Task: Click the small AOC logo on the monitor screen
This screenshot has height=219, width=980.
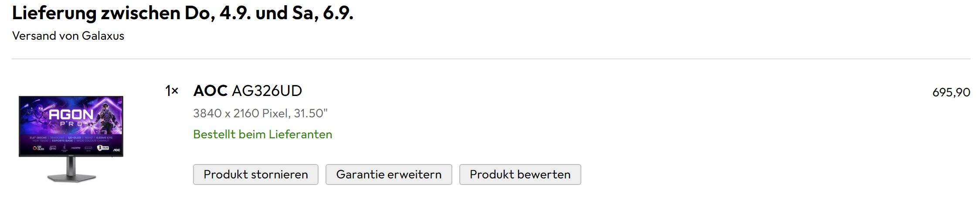Action: point(116,150)
